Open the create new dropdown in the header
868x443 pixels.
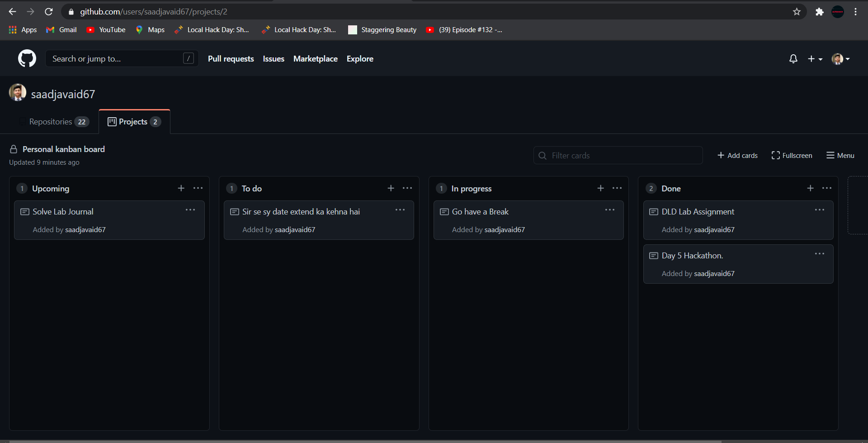(815, 59)
